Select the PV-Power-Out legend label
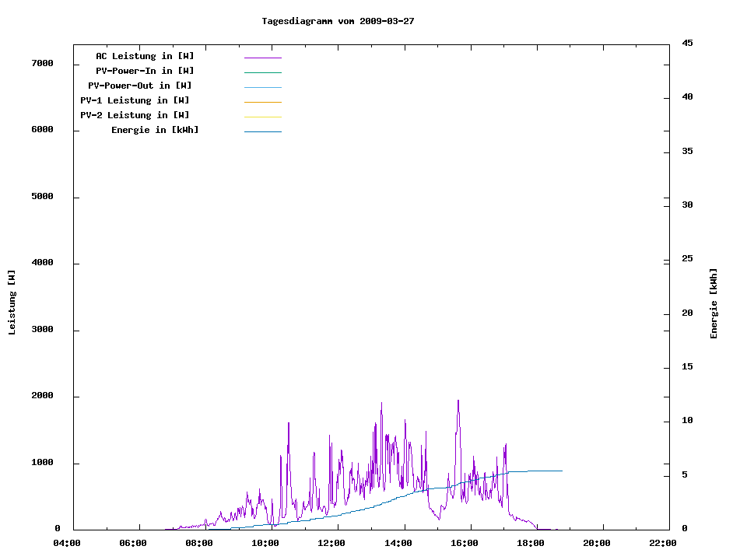 coord(140,86)
